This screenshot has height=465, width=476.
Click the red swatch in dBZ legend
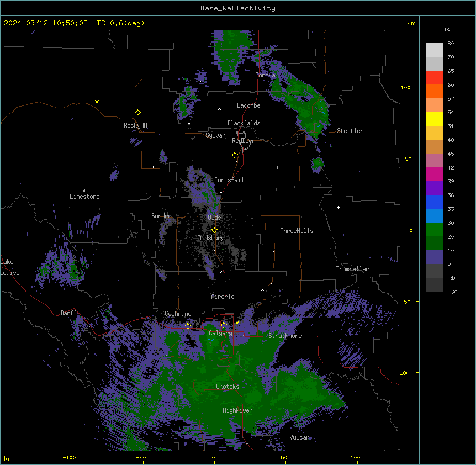(434, 77)
